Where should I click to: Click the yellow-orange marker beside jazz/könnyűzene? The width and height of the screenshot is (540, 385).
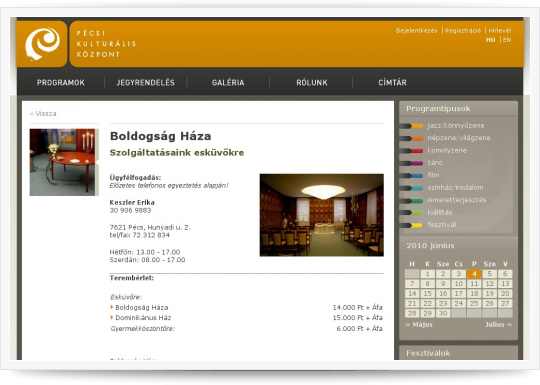[412, 126]
